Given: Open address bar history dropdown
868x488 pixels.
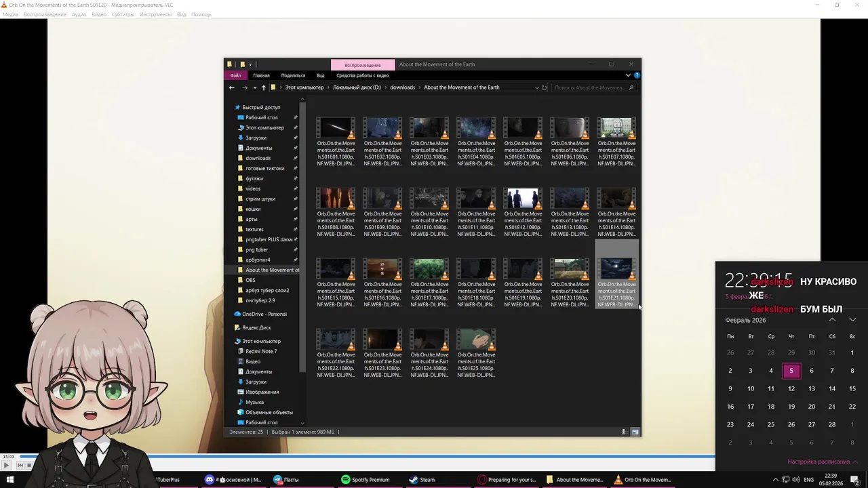Looking at the screenshot, I should 536,87.
